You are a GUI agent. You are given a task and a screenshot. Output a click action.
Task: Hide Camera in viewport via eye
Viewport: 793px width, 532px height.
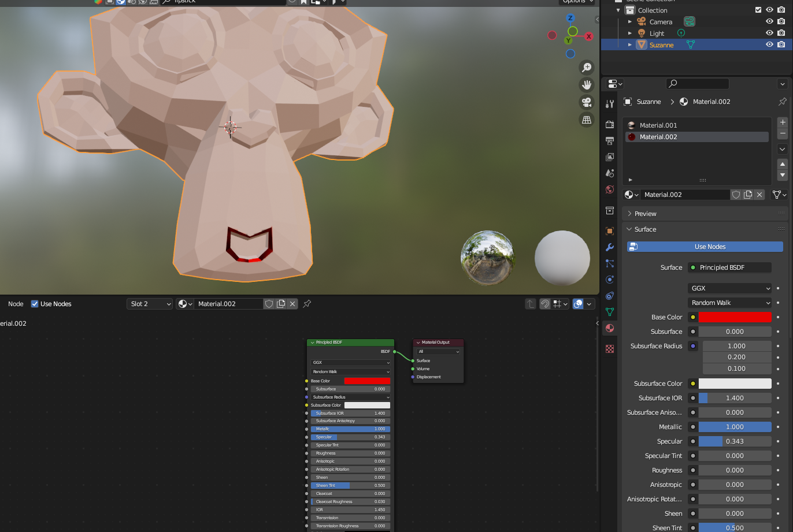[769, 21]
